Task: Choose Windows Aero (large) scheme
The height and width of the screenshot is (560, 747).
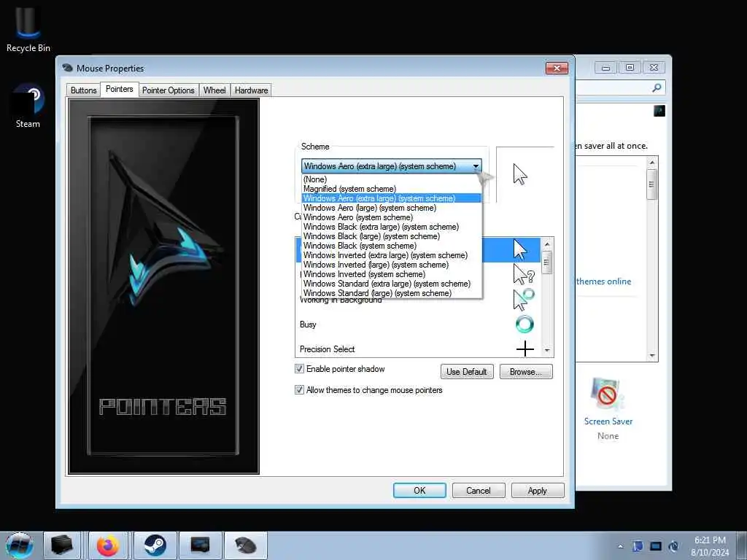Action: 392,208
